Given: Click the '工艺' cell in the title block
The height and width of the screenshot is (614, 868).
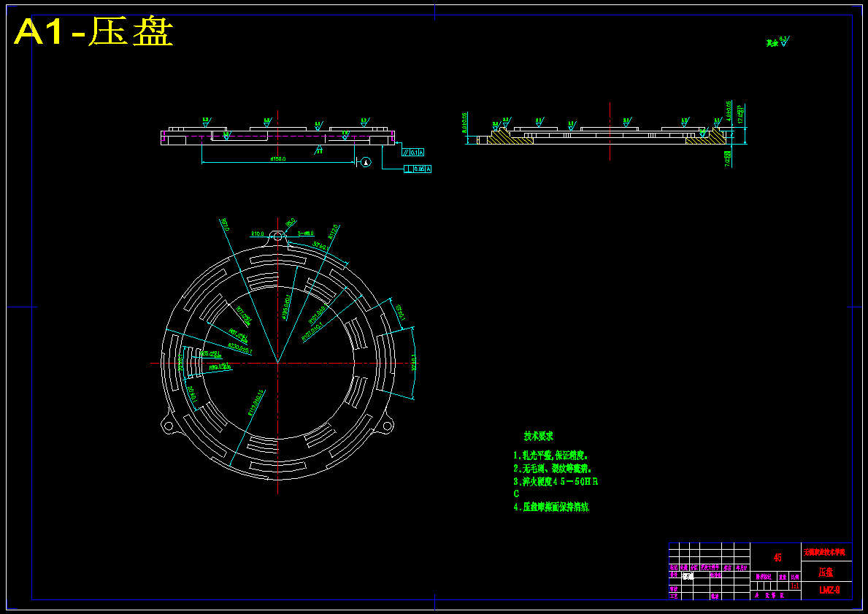Looking at the screenshot, I should (674, 596).
